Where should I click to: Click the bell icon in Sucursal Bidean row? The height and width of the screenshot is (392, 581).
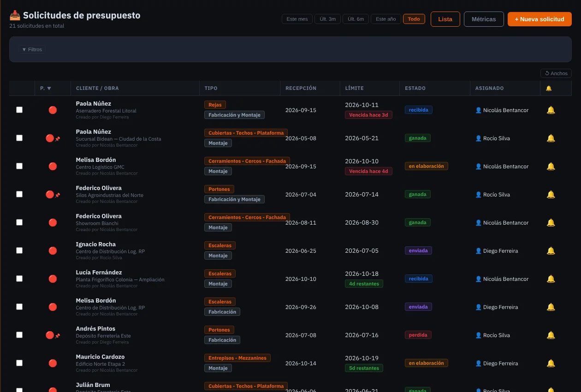pyautogui.click(x=551, y=138)
